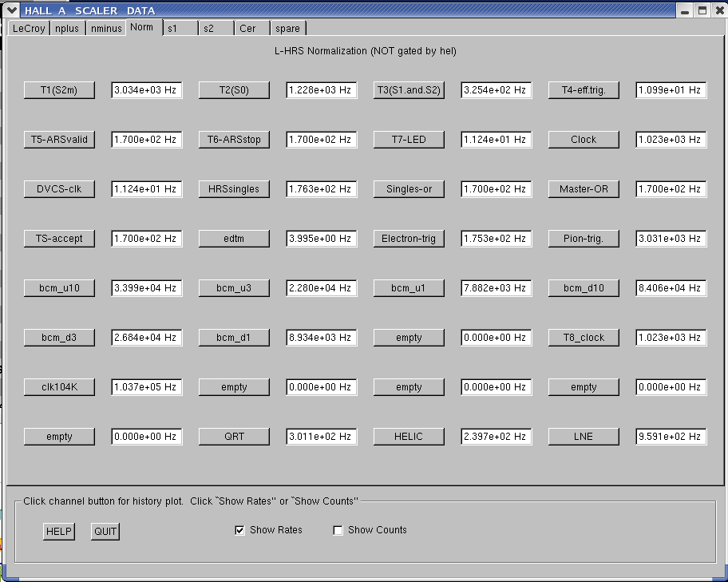The image size is (728, 582).
Task: Click the DVCS-clk channel button
Action: 59,189
